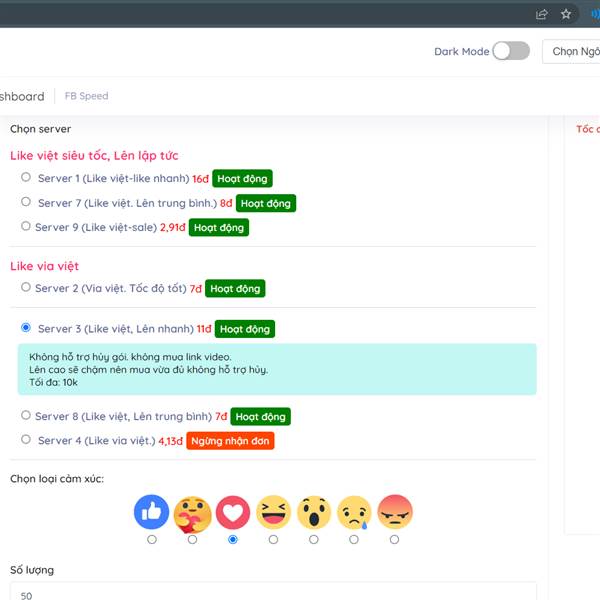Click the 'Like via việt' section heading

point(44,266)
